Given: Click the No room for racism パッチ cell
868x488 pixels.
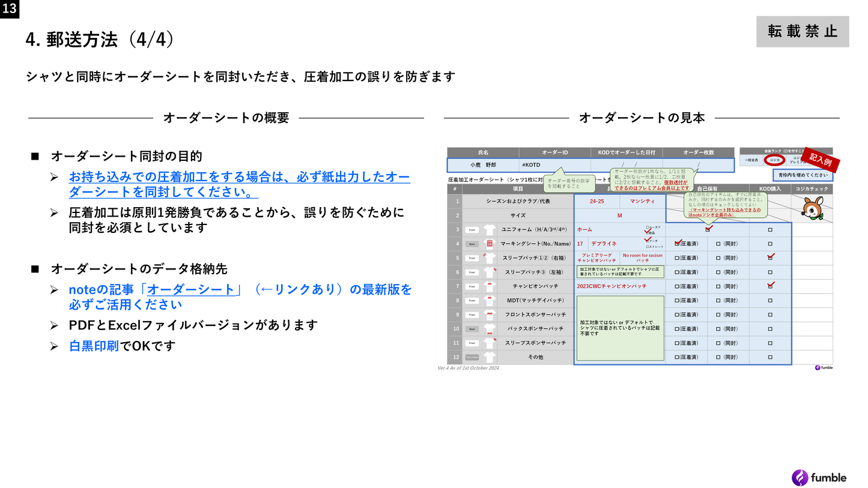Looking at the screenshot, I should click(x=643, y=258).
